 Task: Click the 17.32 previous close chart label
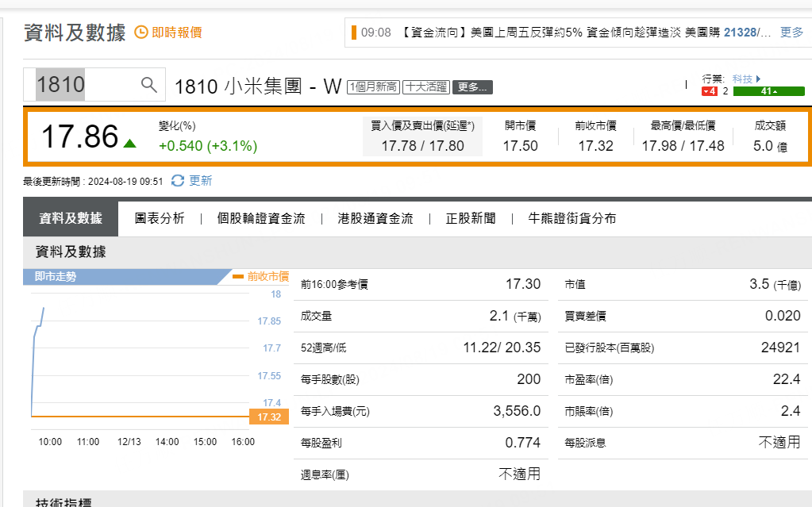point(269,417)
